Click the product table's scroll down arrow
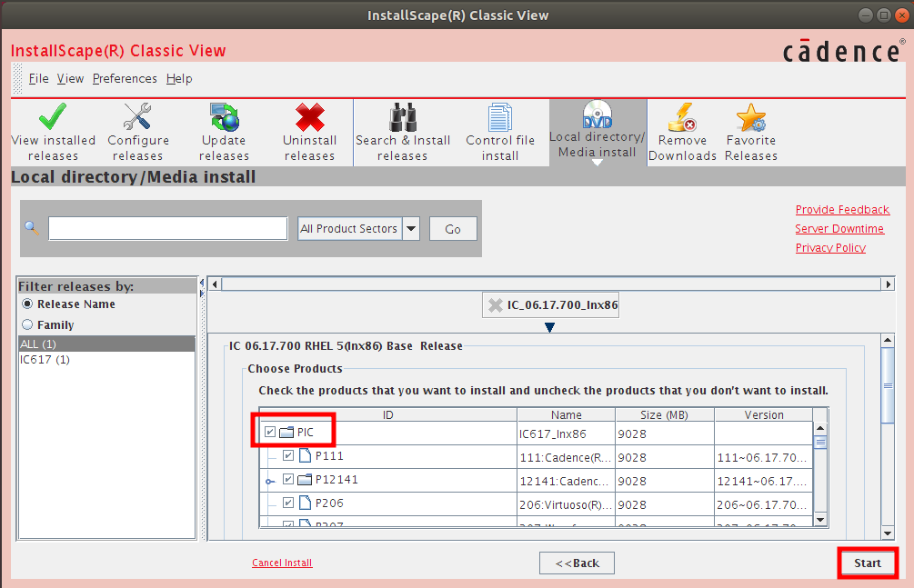 coord(820,519)
